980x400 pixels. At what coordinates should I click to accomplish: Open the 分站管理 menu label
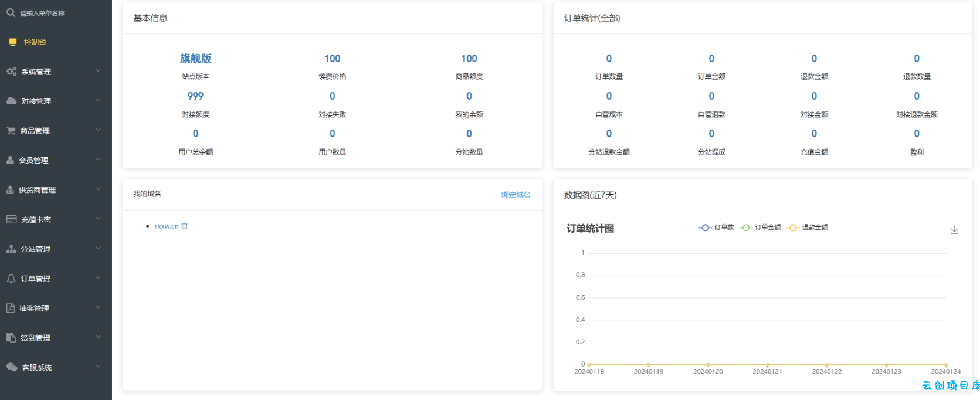pos(36,249)
